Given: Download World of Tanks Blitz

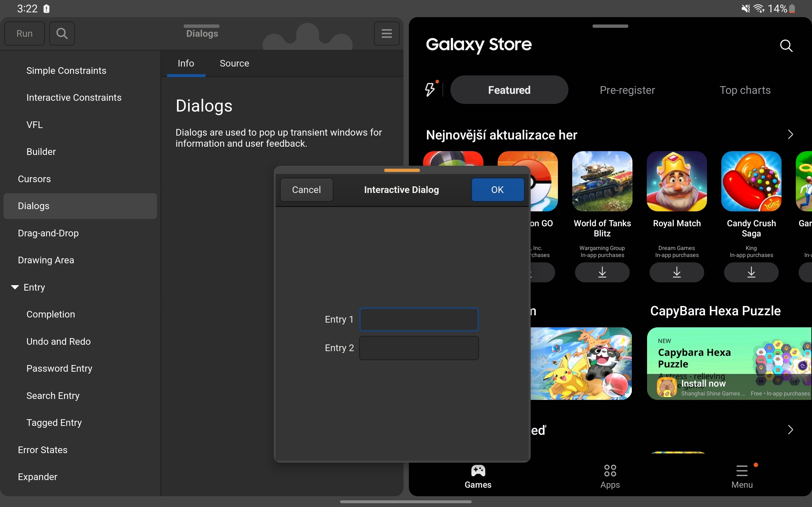Looking at the screenshot, I should click(x=602, y=272).
